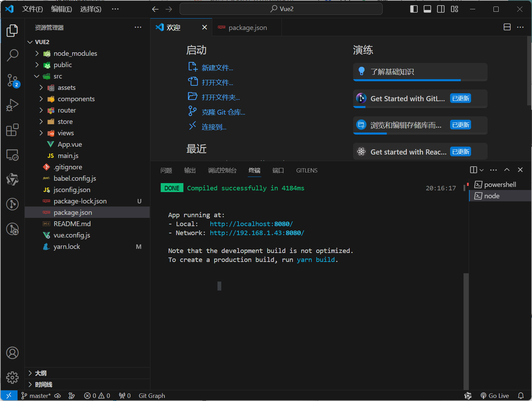
Task: Go back with the left arrow
Action: 155,9
